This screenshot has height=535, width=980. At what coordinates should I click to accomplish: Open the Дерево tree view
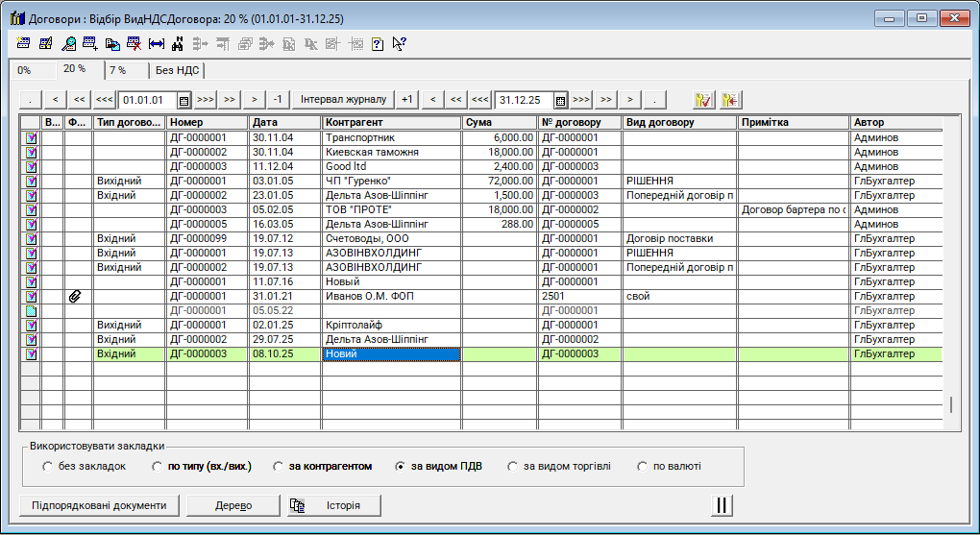(x=233, y=505)
